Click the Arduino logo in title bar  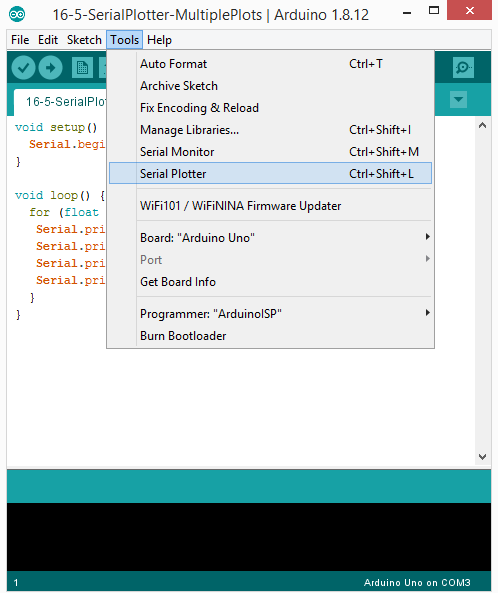pyautogui.click(x=17, y=15)
